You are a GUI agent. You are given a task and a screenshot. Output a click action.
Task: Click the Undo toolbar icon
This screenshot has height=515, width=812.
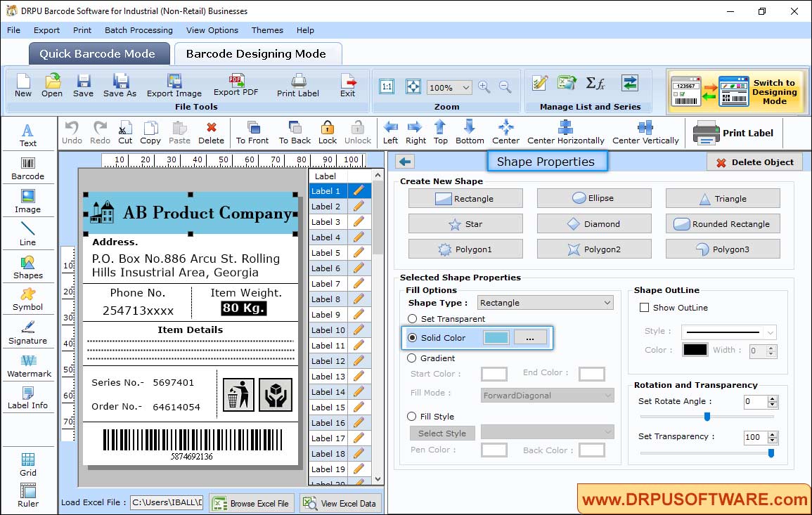[72, 133]
